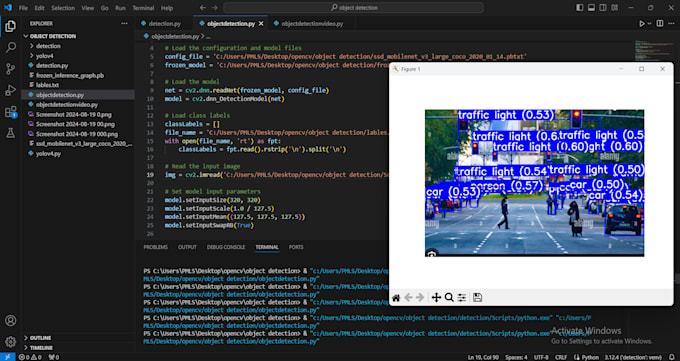Image resolution: width=680 pixels, height=361 pixels.
Task: Open the Manage gear menu
Action: [10, 341]
